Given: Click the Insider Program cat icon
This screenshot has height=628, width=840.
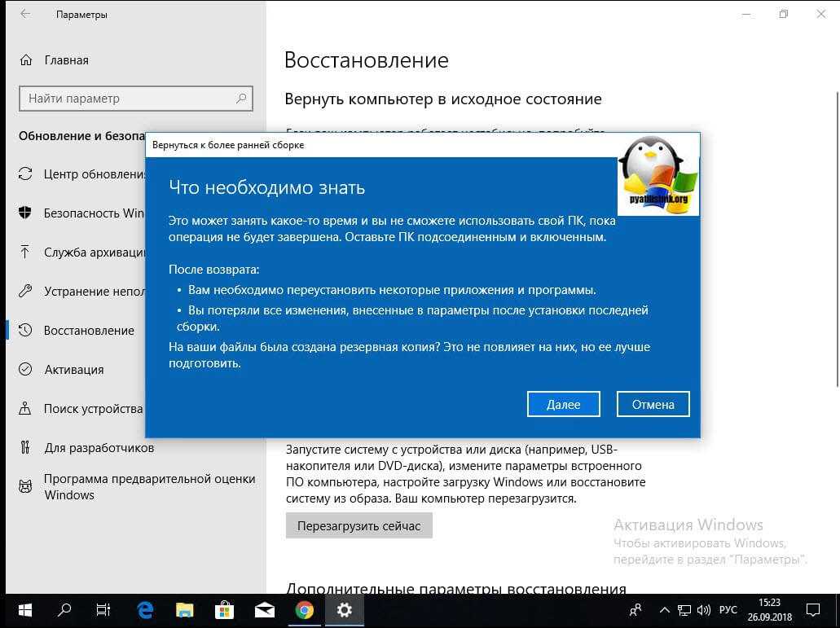Looking at the screenshot, I should [x=25, y=486].
